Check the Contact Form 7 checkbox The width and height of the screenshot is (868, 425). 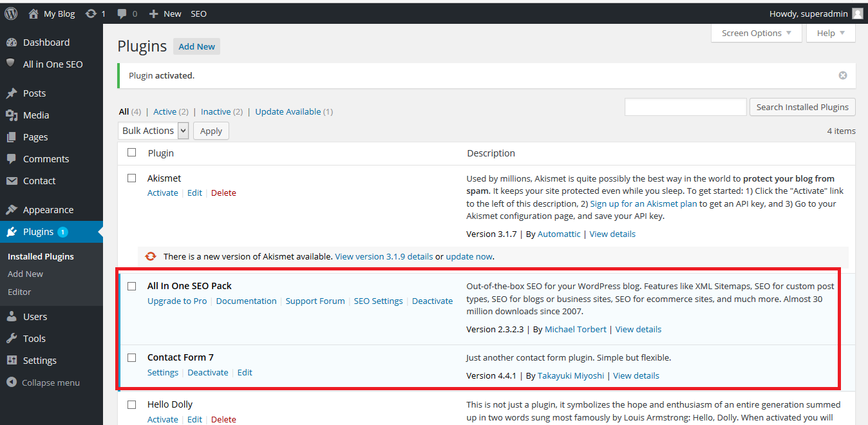point(132,357)
